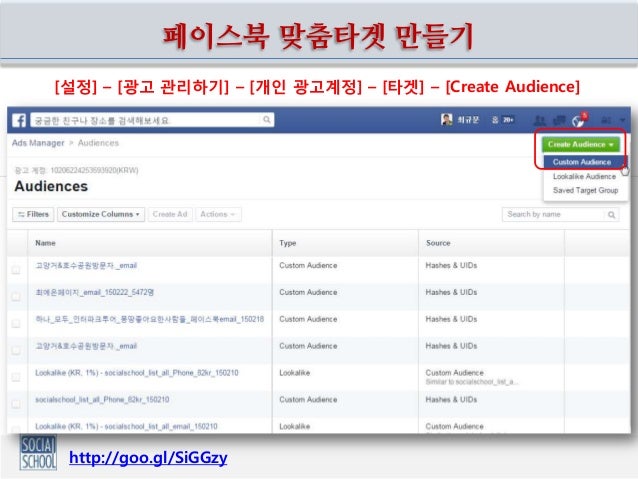Open the http://goo.gl/SiGGzy link
638x479 pixels.
click(148, 457)
